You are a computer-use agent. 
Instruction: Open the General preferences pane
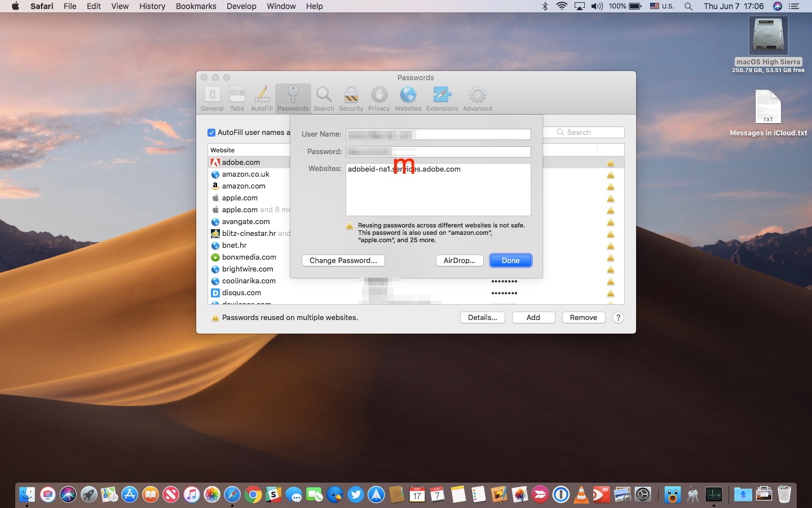[212, 97]
